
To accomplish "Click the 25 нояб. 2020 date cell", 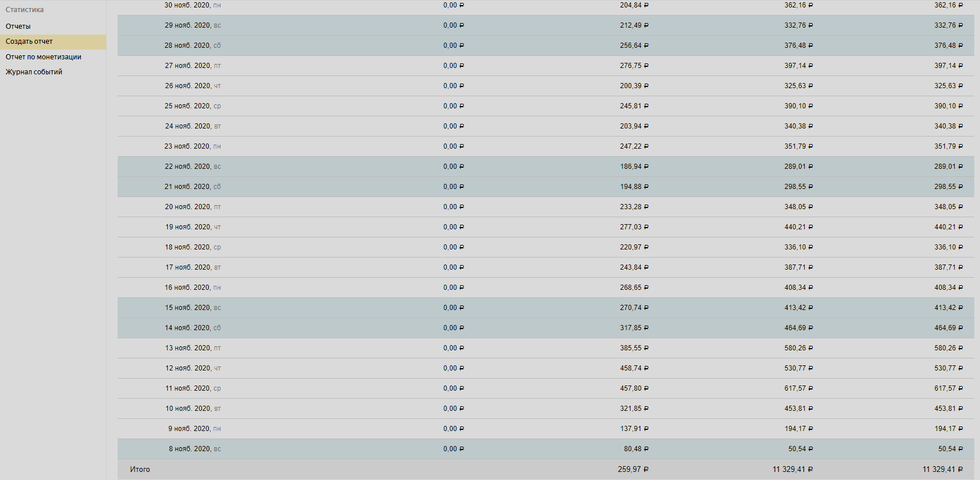I will click(193, 106).
